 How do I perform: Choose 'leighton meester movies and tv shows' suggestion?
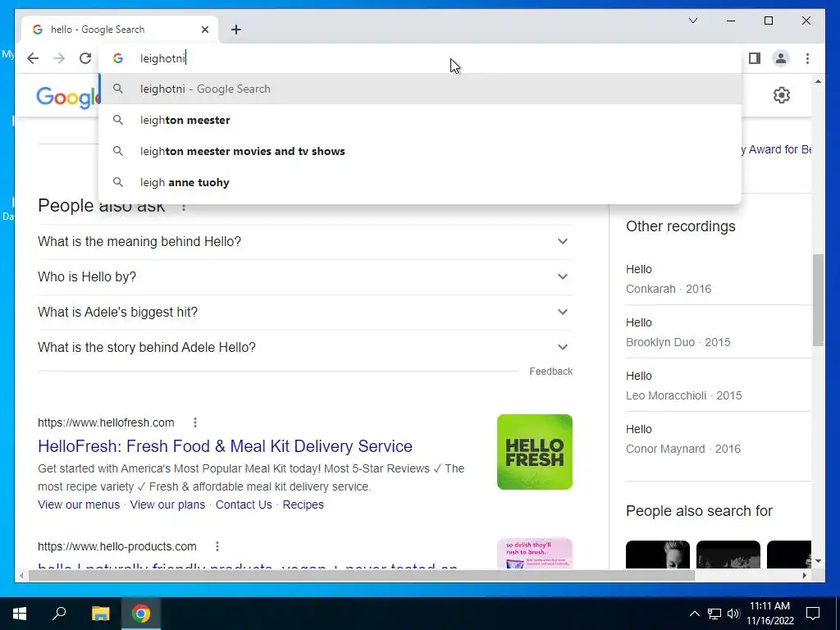point(420,151)
